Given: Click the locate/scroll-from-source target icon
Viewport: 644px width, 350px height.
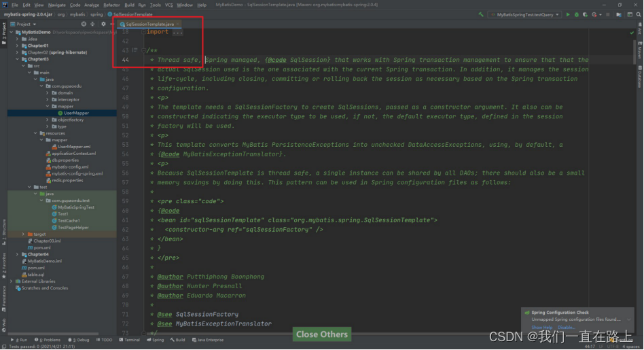Looking at the screenshot, I should pos(84,24).
